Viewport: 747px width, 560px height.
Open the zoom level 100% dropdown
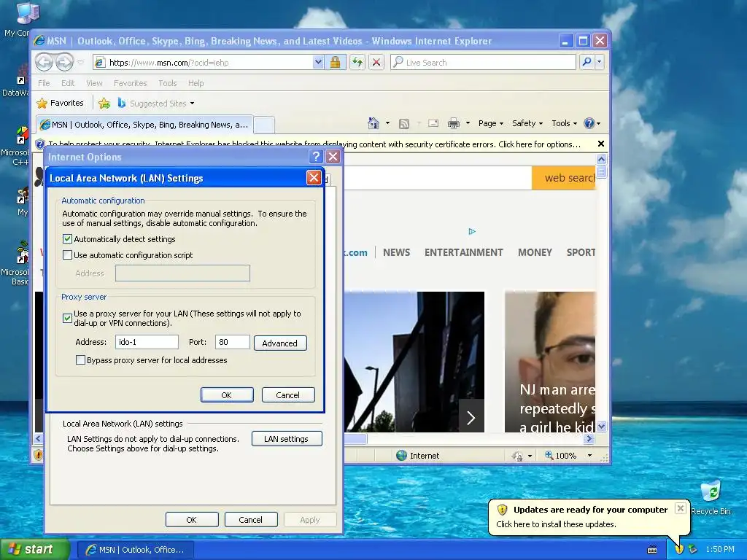589,456
